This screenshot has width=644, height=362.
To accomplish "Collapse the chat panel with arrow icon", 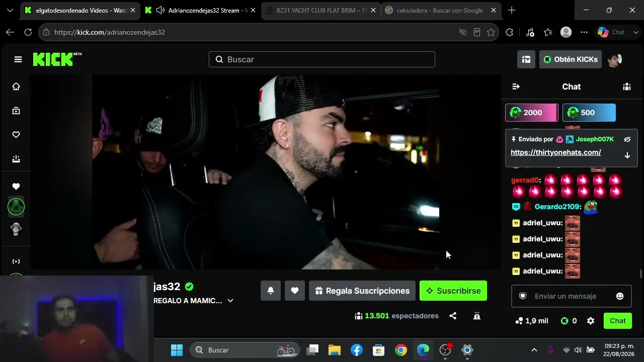I will click(516, 86).
